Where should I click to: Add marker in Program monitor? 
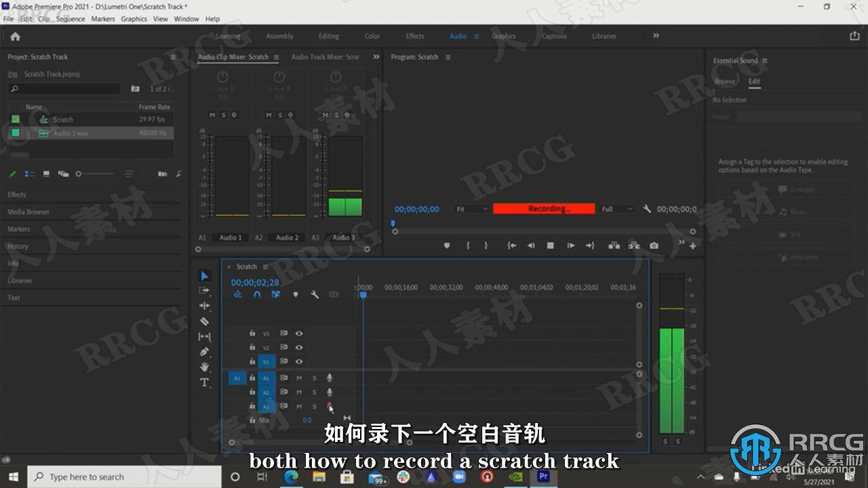(x=446, y=245)
